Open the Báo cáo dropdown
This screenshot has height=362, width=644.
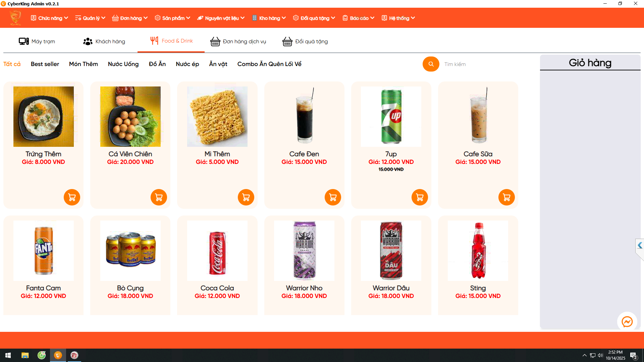[359, 18]
